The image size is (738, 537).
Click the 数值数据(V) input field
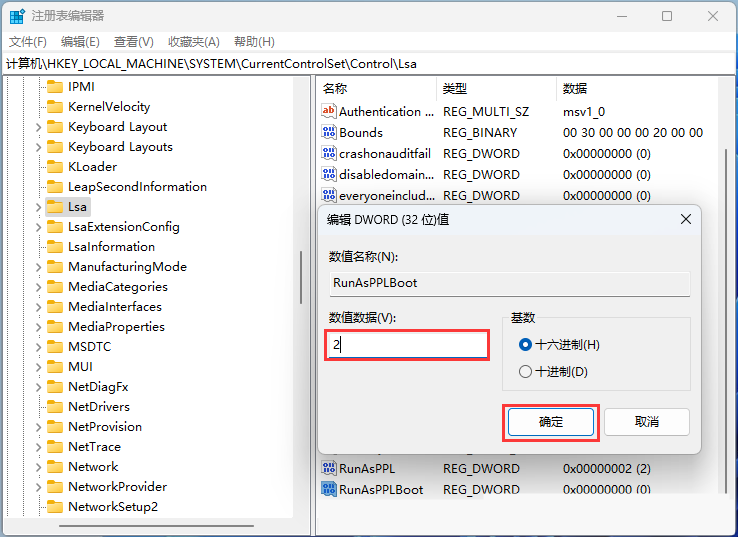click(x=408, y=345)
